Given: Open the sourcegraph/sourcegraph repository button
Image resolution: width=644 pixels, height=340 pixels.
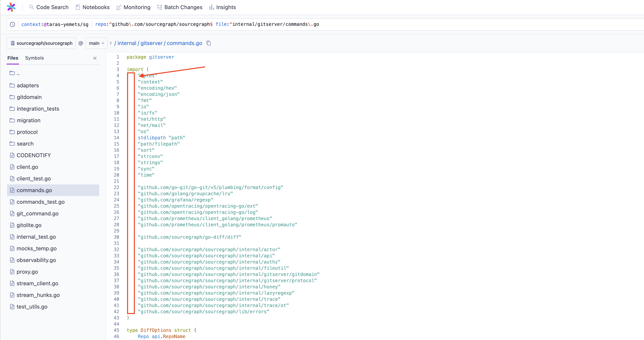Looking at the screenshot, I should pyautogui.click(x=41, y=43).
